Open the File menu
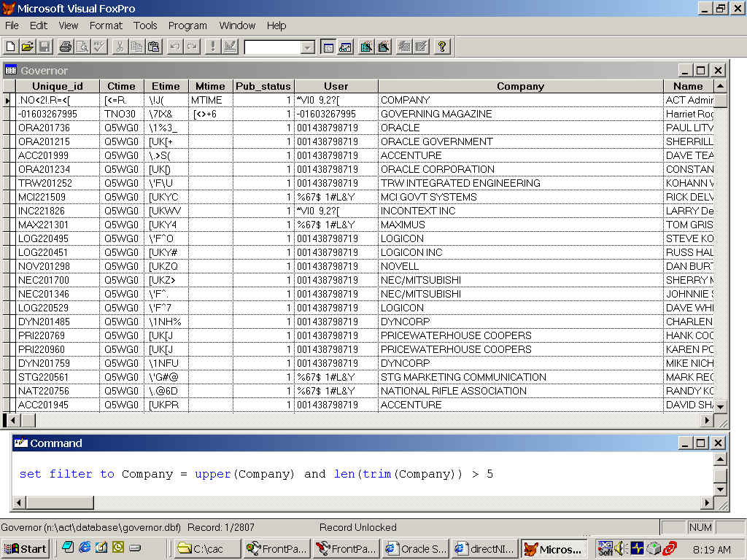The height and width of the screenshot is (560, 747). [12, 26]
